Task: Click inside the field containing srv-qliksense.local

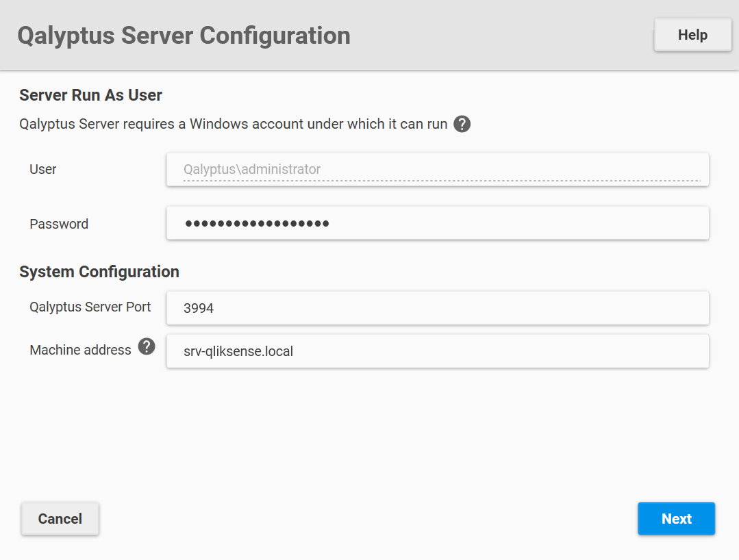Action: 437,351
